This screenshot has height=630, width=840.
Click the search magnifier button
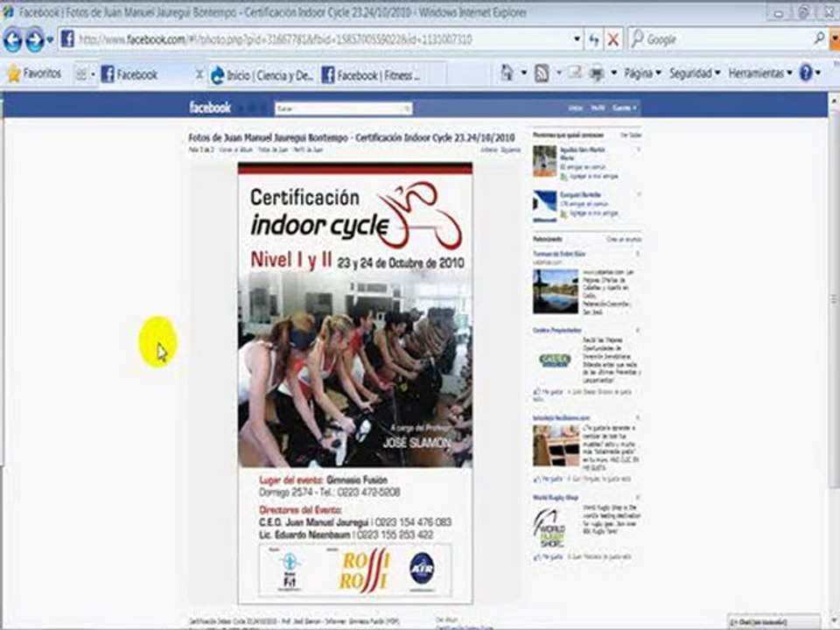(x=819, y=38)
